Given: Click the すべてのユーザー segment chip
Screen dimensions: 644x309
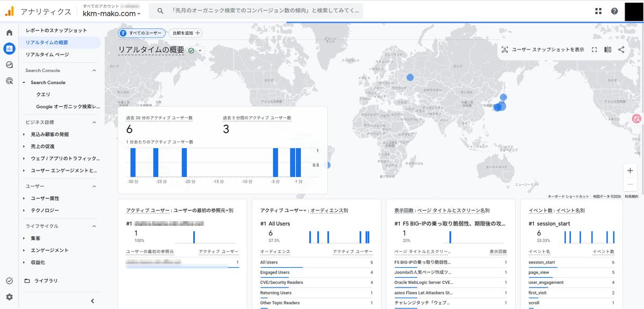Looking at the screenshot, I should click(x=142, y=33).
